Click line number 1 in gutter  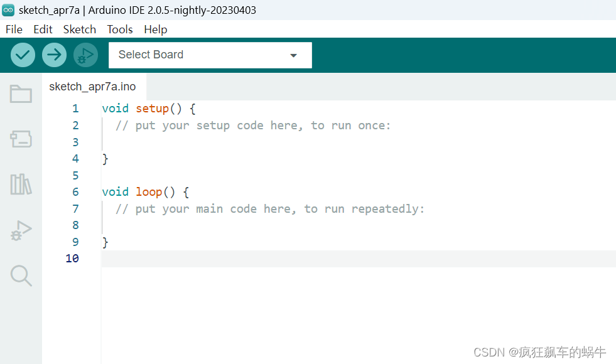point(75,109)
